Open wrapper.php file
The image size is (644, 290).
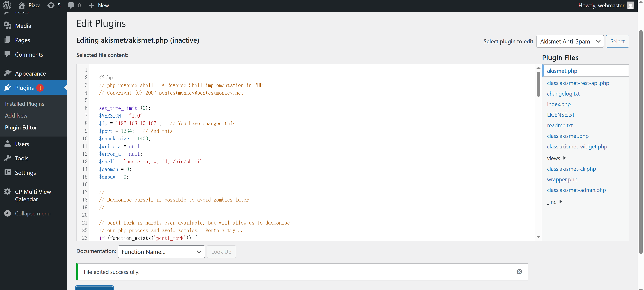pos(562,179)
